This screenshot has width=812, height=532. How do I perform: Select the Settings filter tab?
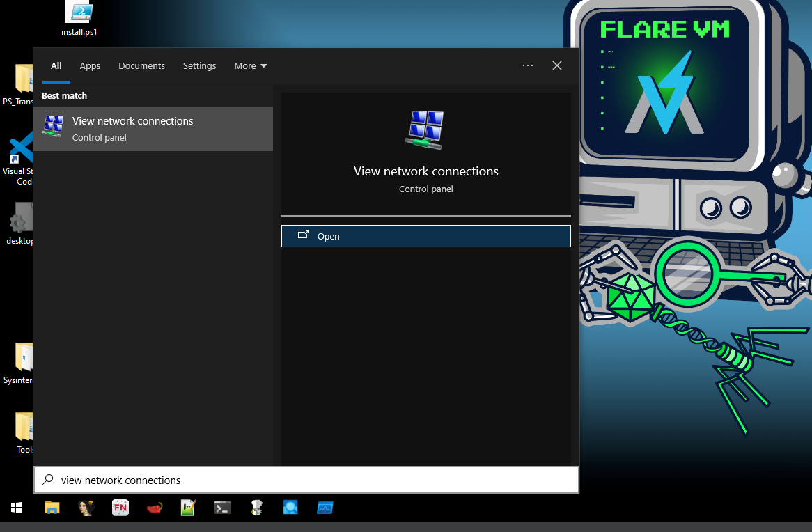click(x=199, y=66)
